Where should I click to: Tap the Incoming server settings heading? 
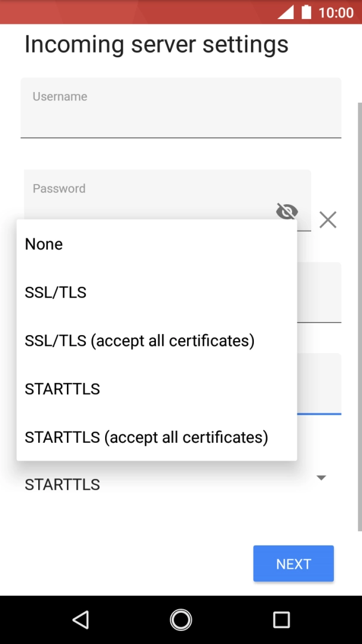click(157, 45)
